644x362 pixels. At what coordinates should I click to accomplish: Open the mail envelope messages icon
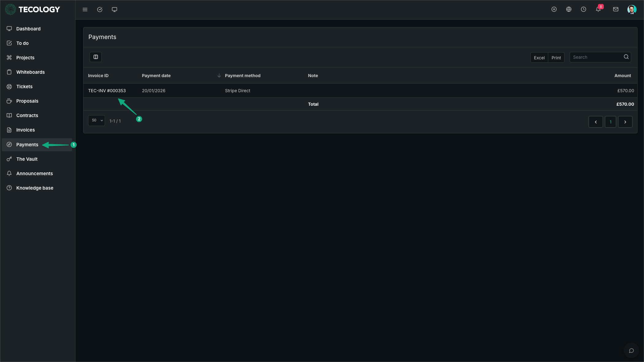(616, 10)
